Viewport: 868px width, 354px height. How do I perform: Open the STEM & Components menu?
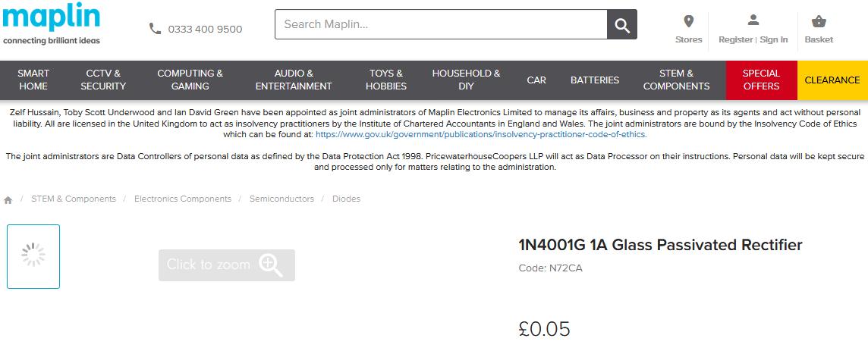[x=677, y=80]
